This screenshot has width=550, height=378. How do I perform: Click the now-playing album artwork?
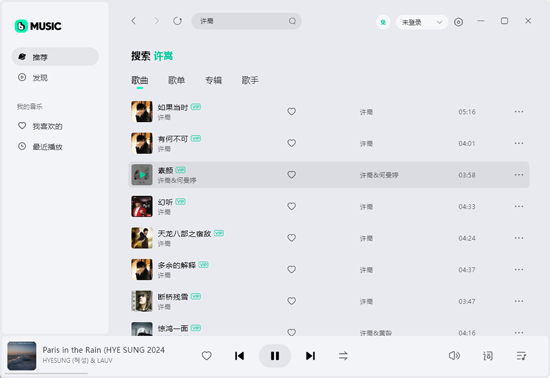click(x=22, y=356)
